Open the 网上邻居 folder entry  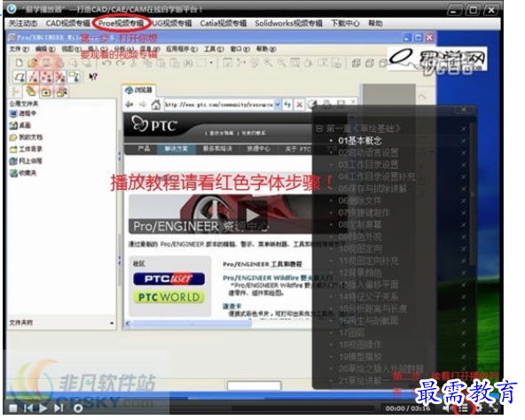coord(26,161)
